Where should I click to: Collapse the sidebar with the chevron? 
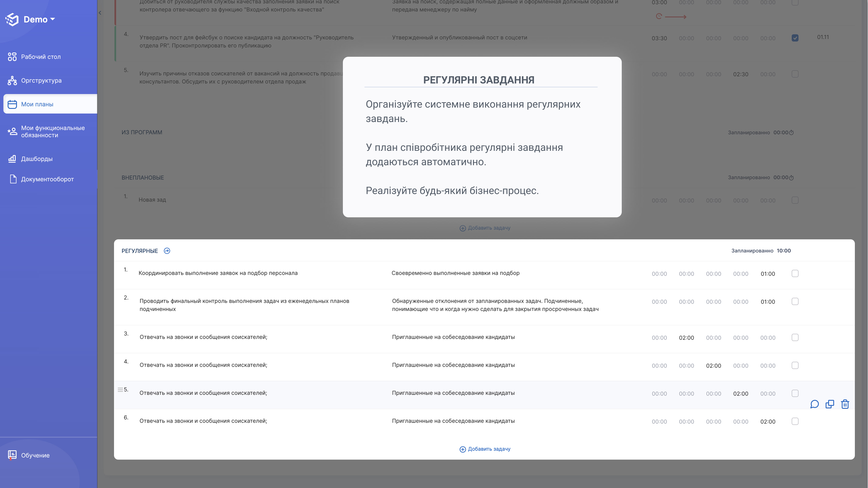tap(100, 13)
